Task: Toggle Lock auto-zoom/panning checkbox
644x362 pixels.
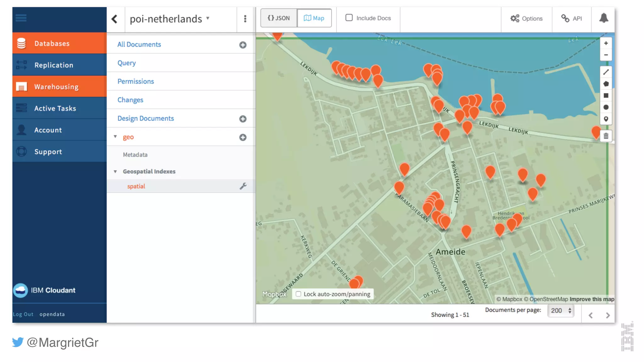Action: point(298,294)
